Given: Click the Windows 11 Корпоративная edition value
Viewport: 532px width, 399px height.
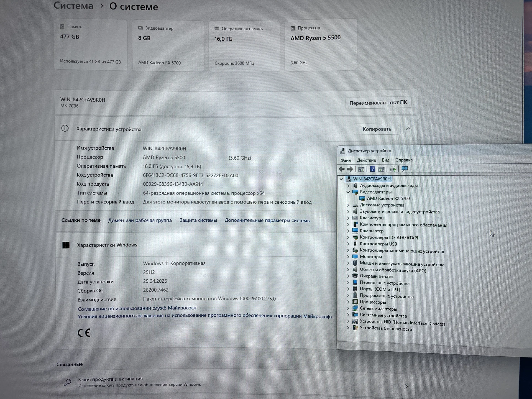Looking at the screenshot, I should pos(174,263).
